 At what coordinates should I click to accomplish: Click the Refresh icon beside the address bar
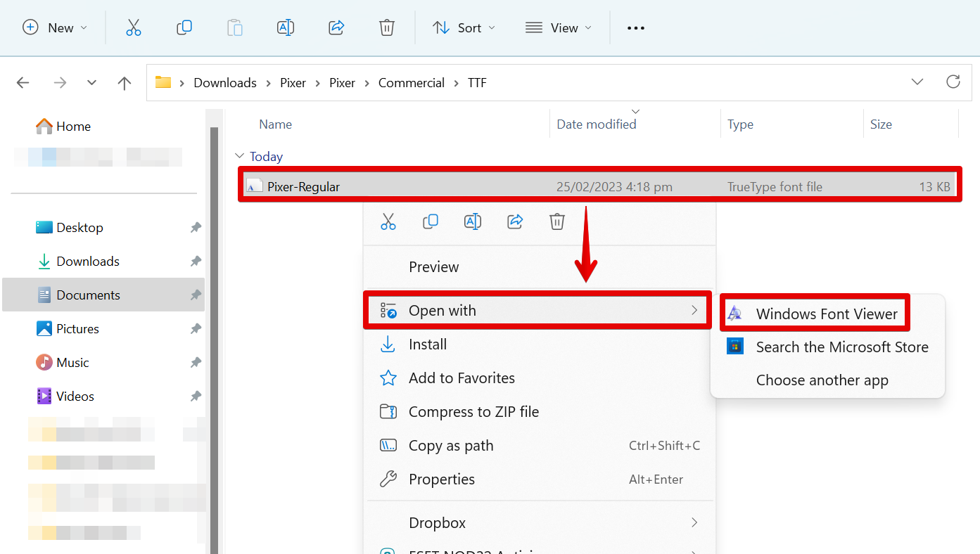point(953,82)
